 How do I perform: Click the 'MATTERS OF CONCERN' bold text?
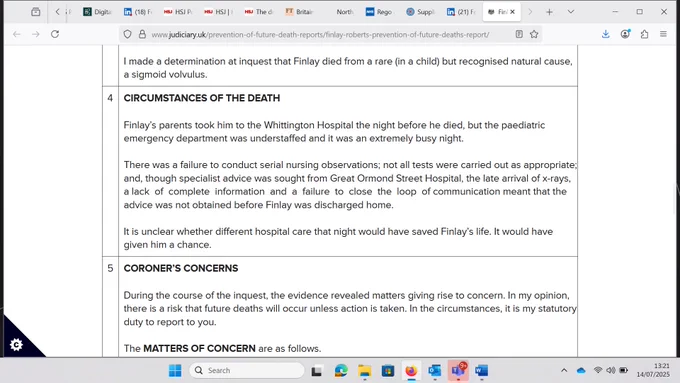pyautogui.click(x=199, y=349)
